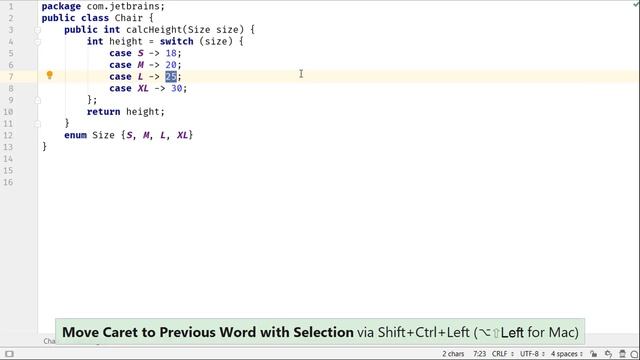The image size is (640, 360).
Task: Click the 'calcHeight' method name
Action: click(154, 30)
